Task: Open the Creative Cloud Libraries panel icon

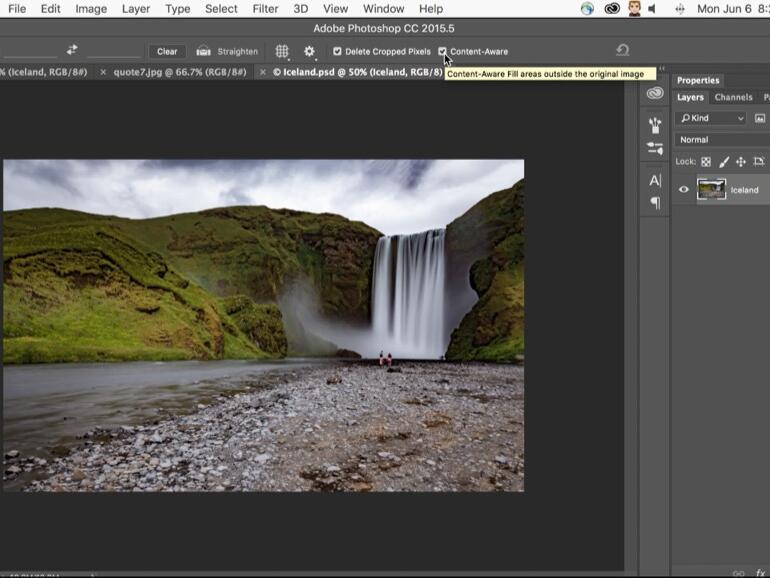Action: 655,93
